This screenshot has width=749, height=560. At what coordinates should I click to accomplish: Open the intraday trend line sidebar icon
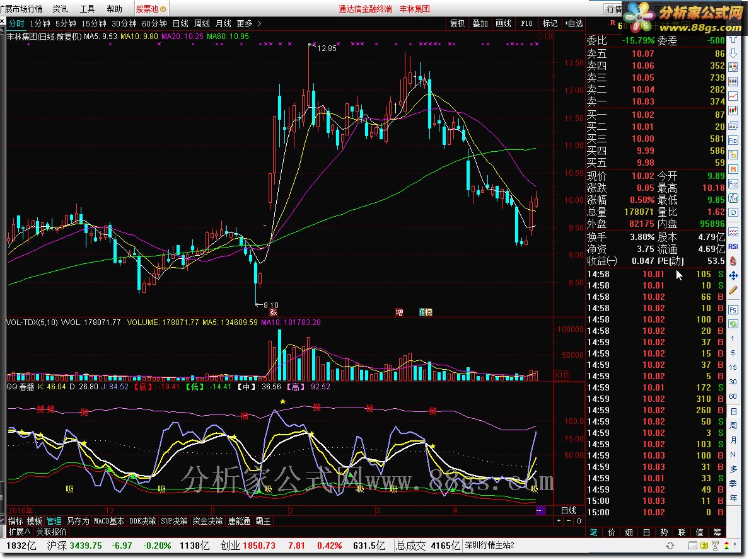coord(733,96)
